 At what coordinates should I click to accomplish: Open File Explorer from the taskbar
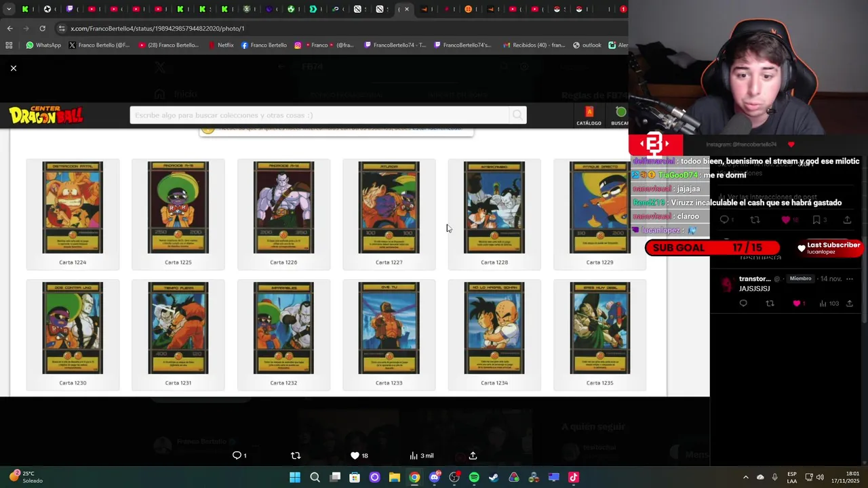tap(395, 477)
